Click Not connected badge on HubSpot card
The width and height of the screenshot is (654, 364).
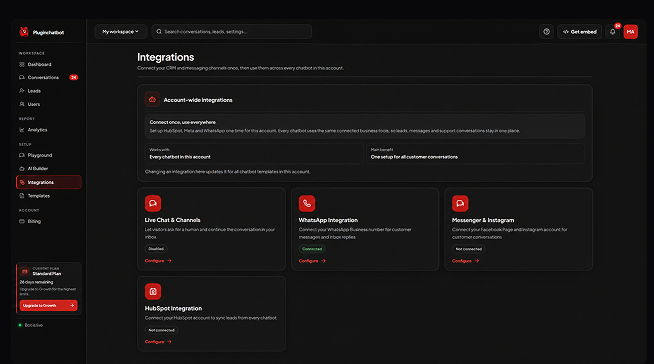point(161,330)
